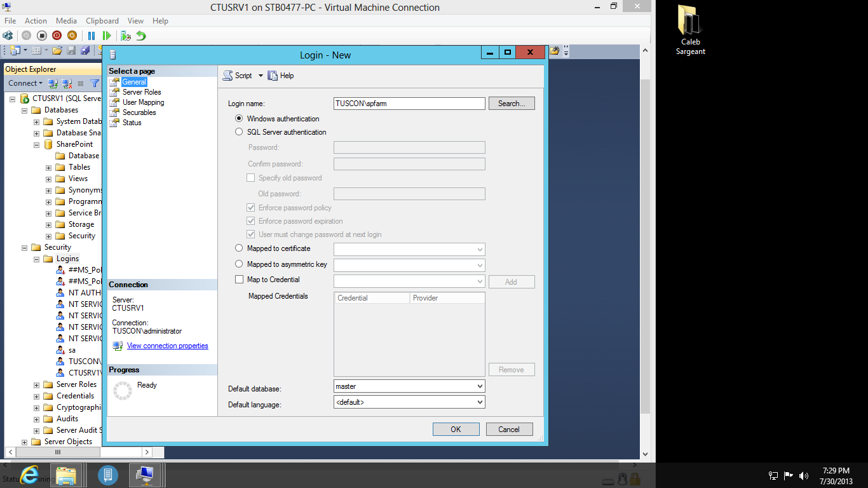Click Save All icon in SSMS toolbar
This screenshot has width=868, height=488.
point(85,50)
